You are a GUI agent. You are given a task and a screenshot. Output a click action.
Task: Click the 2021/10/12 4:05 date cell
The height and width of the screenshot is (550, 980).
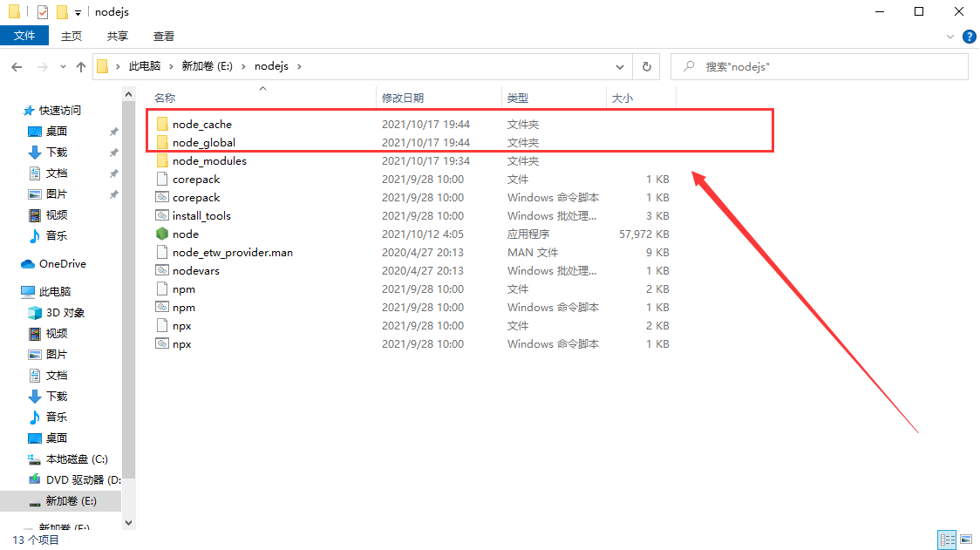tap(423, 234)
